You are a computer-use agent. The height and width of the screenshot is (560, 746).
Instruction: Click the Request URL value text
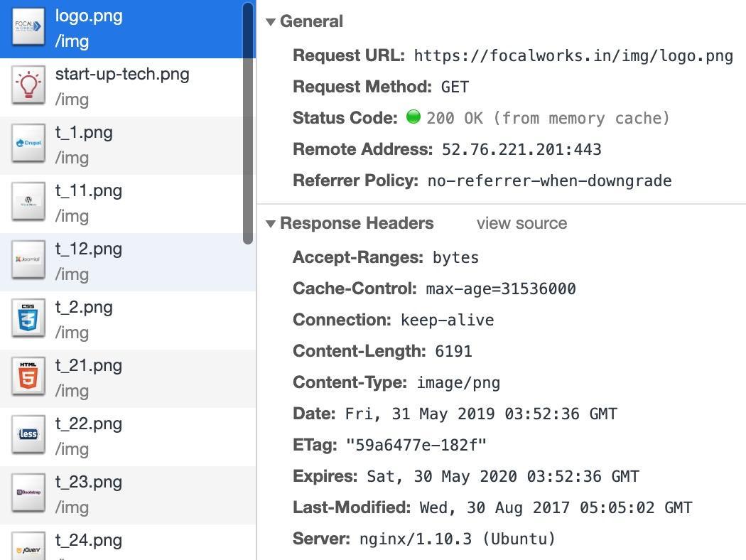[573, 56]
